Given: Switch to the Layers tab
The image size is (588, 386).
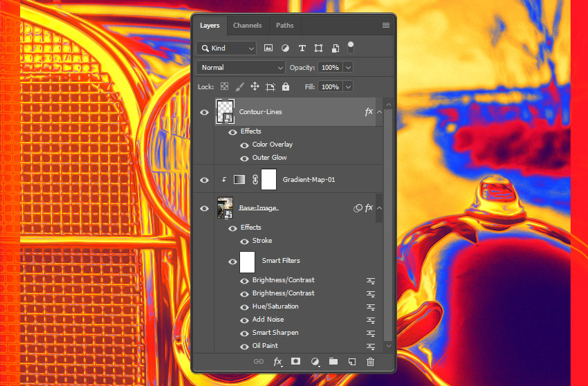Looking at the screenshot, I should coord(210,25).
